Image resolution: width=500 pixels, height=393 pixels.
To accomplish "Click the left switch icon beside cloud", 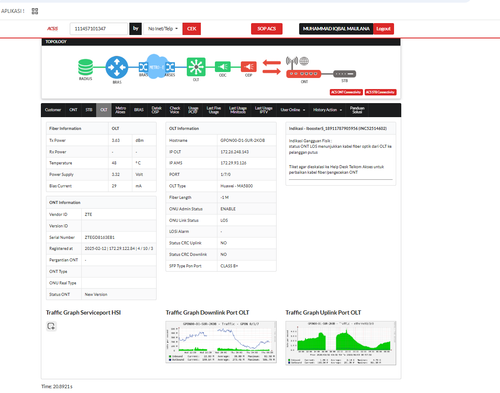I will (143, 67).
